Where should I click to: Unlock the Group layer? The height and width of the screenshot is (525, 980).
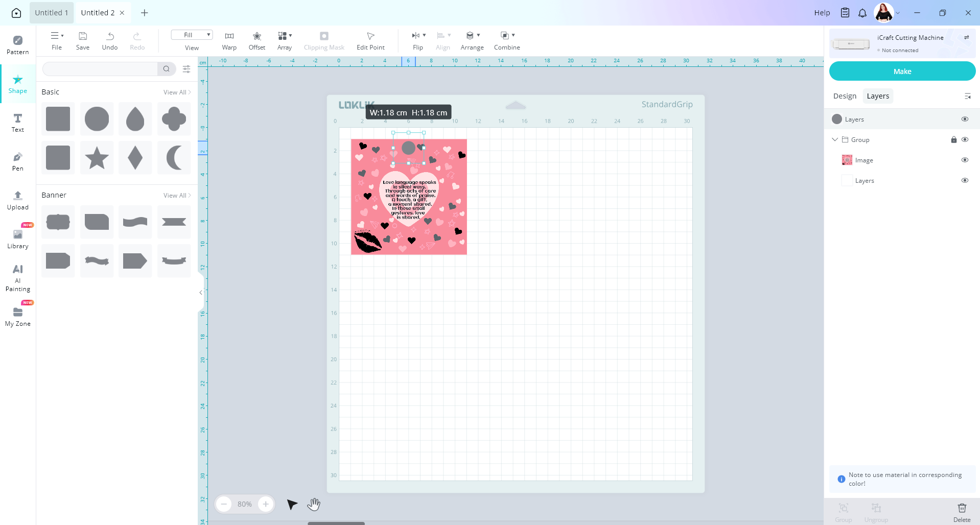(953, 139)
